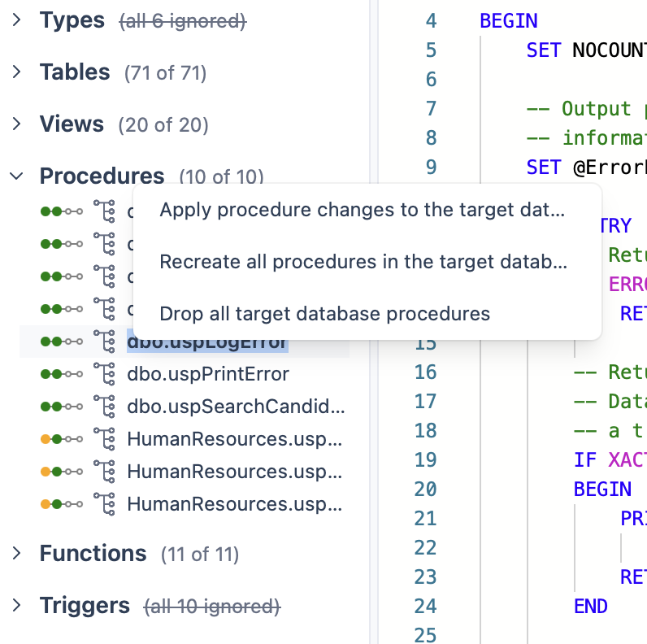Viewport: 647px width, 644px height.
Task: Open the dbo.uspSearchCandid... procedure
Action: [236, 407]
